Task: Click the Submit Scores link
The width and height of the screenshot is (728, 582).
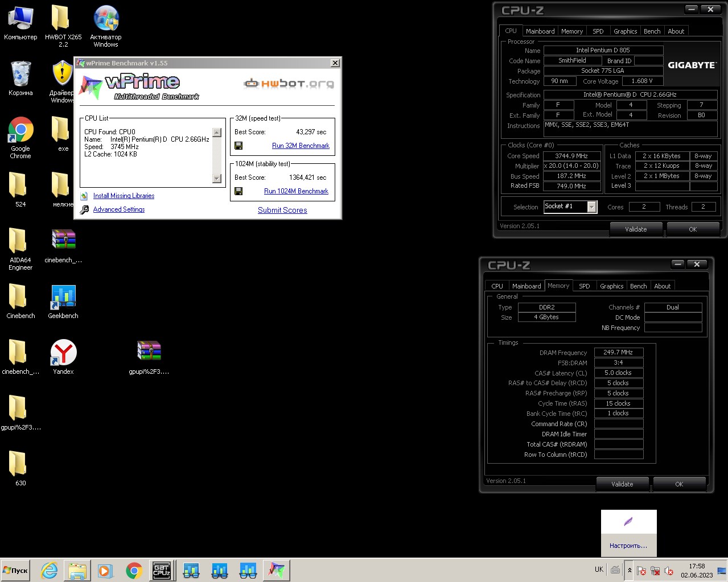Action: click(x=282, y=210)
